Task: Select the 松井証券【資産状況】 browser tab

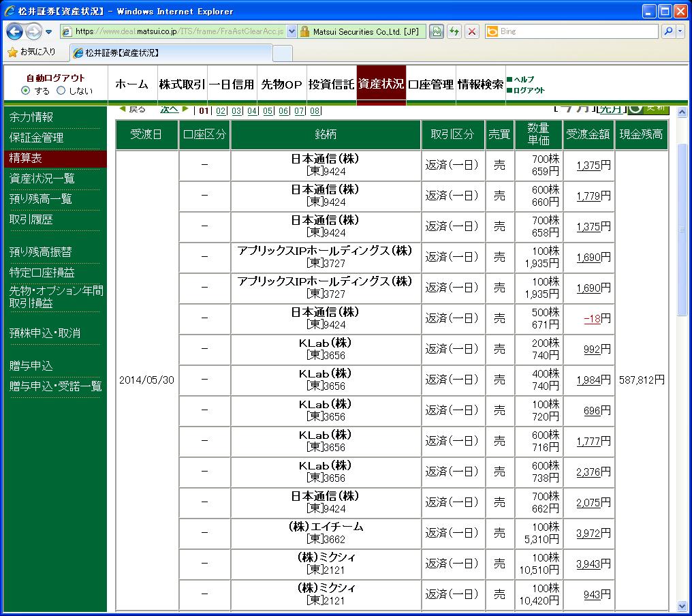Action: tap(172, 53)
